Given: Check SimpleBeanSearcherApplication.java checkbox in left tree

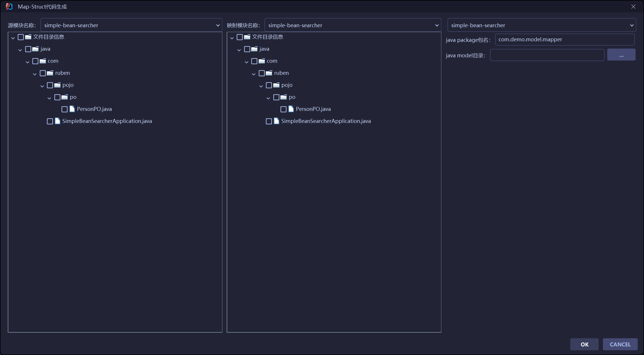Looking at the screenshot, I should point(50,121).
